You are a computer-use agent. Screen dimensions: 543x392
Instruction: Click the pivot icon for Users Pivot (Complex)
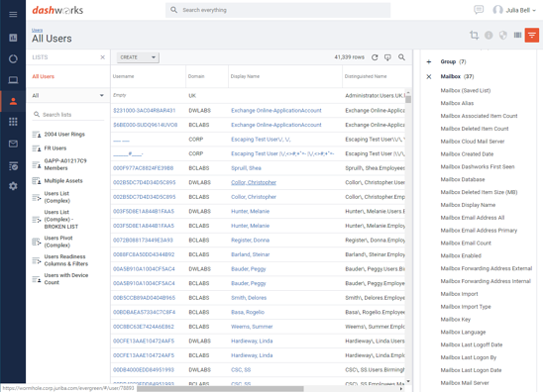[37, 242]
